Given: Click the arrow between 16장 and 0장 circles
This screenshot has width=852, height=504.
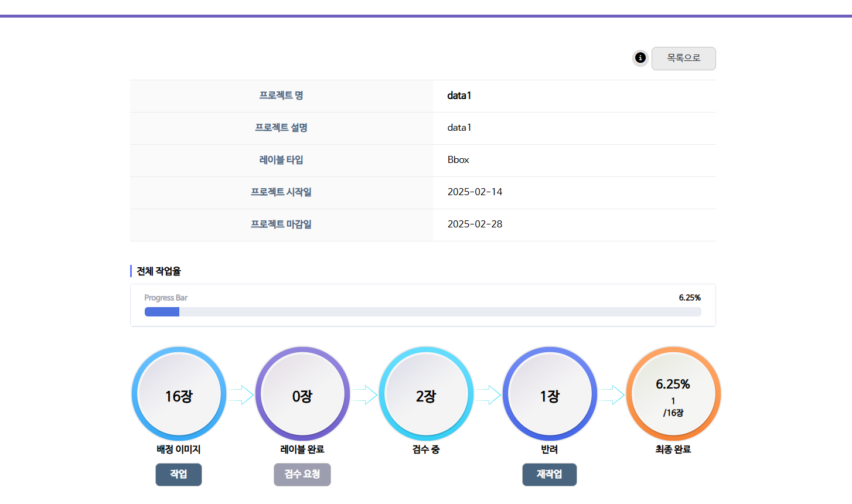Looking at the screenshot, I should pyautogui.click(x=241, y=395).
